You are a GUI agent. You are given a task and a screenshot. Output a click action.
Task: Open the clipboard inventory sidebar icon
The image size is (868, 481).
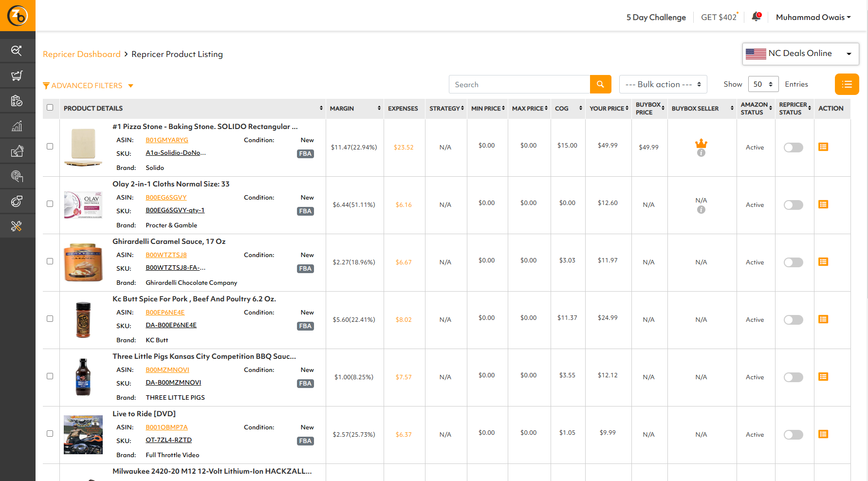pyautogui.click(x=17, y=101)
